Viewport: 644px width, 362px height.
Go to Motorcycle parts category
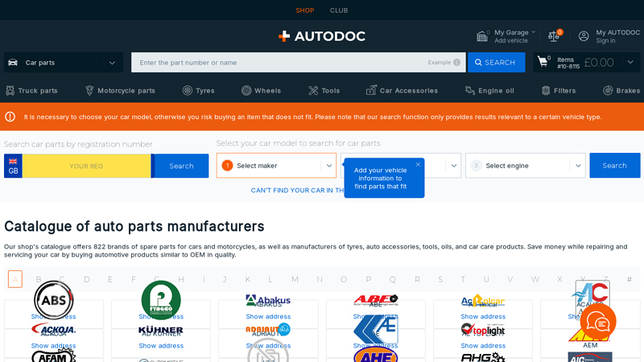(x=120, y=91)
